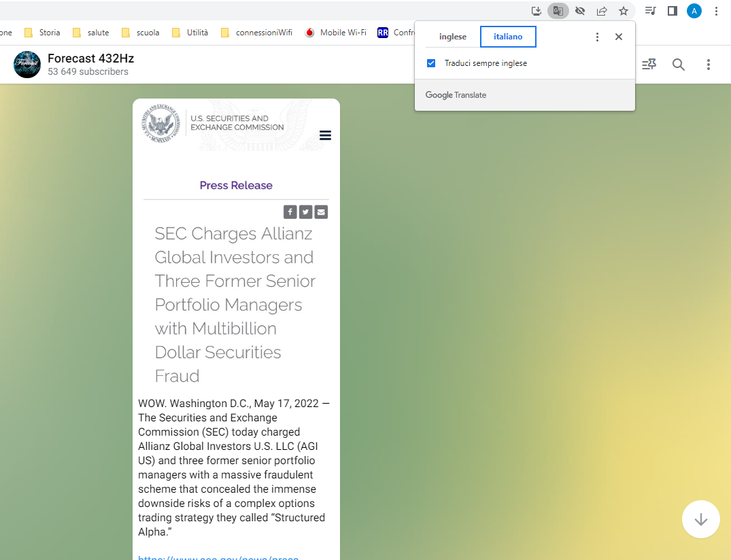Select the inglese language tab
This screenshot has width=731, height=560.
pos(453,37)
